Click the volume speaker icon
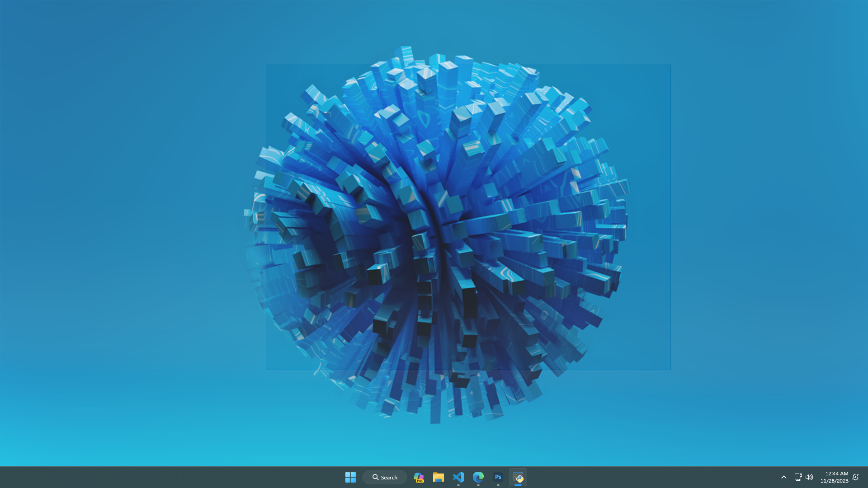This screenshot has width=868, height=488. click(x=809, y=477)
